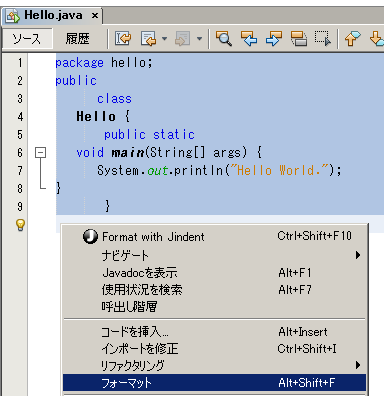Switch to the ソース view
This screenshot has width=384, height=400.
tap(27, 39)
